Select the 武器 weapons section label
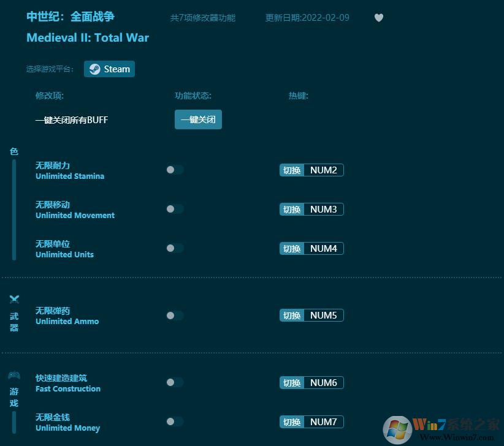The width and height of the screenshot is (504, 446). click(14, 322)
